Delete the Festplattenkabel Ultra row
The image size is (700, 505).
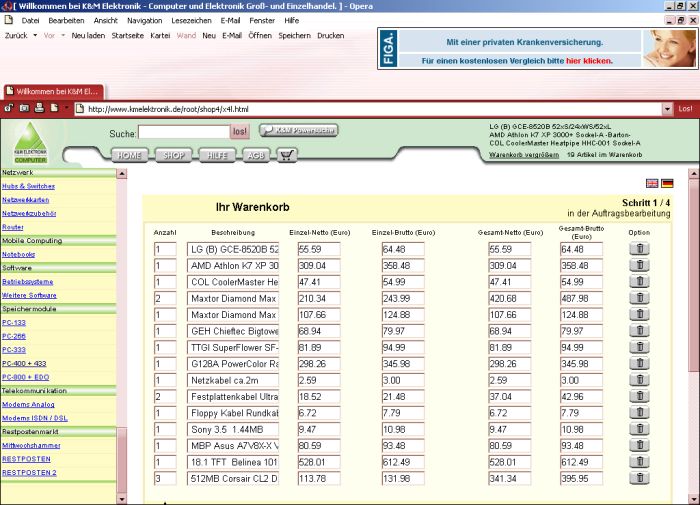(639, 396)
